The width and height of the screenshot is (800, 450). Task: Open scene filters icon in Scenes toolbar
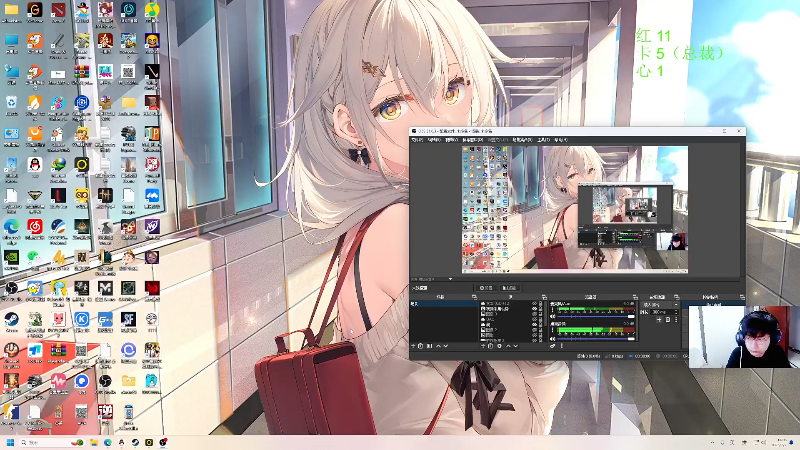pos(430,346)
